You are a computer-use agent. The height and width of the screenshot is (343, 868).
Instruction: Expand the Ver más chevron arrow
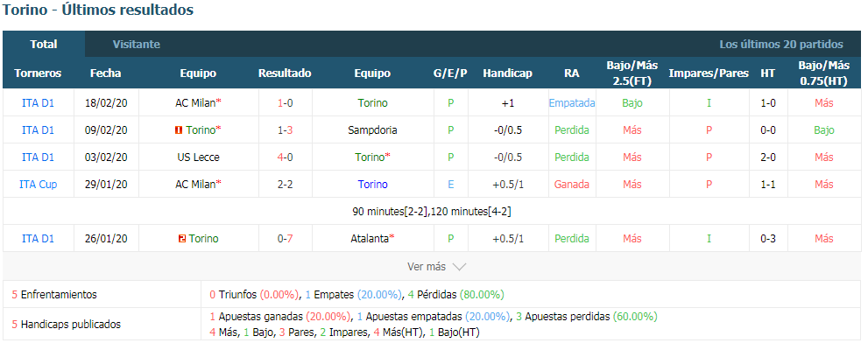pos(459,267)
